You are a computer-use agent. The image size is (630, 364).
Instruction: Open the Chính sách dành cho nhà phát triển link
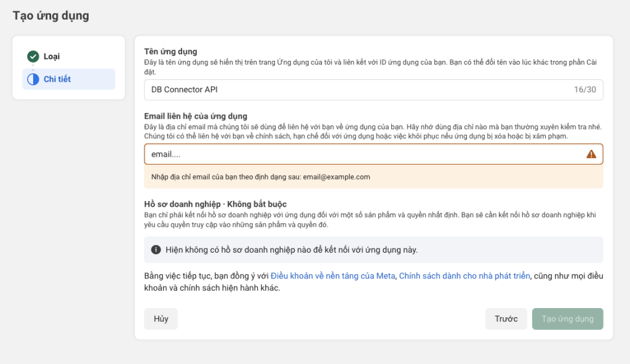465,276
